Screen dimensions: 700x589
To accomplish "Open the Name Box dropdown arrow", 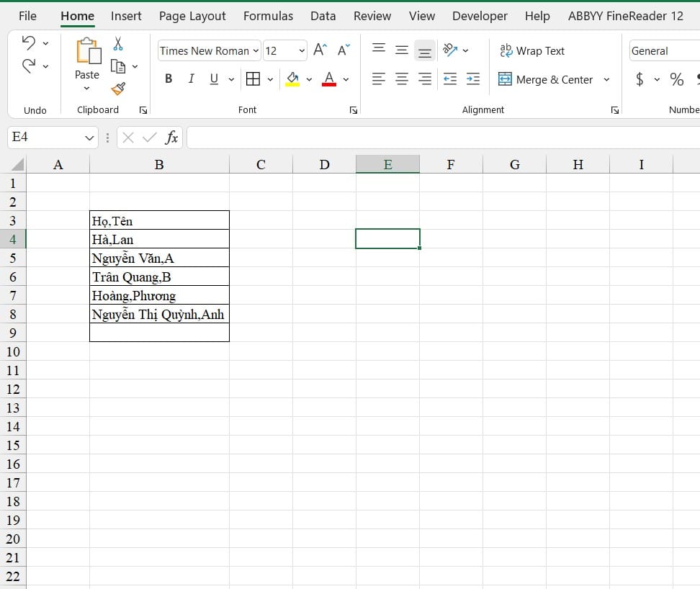I will click(89, 138).
